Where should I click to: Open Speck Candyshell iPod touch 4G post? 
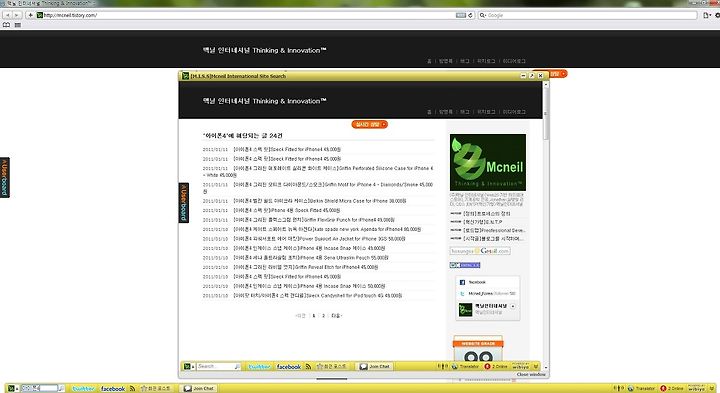(318, 296)
